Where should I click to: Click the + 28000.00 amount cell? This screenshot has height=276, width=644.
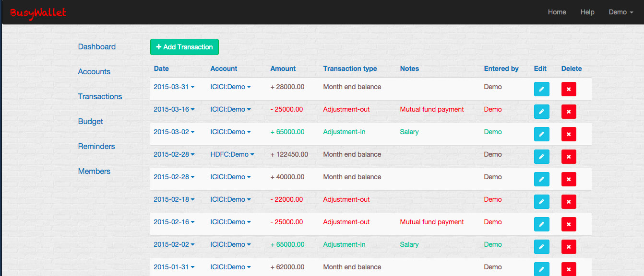tap(287, 87)
